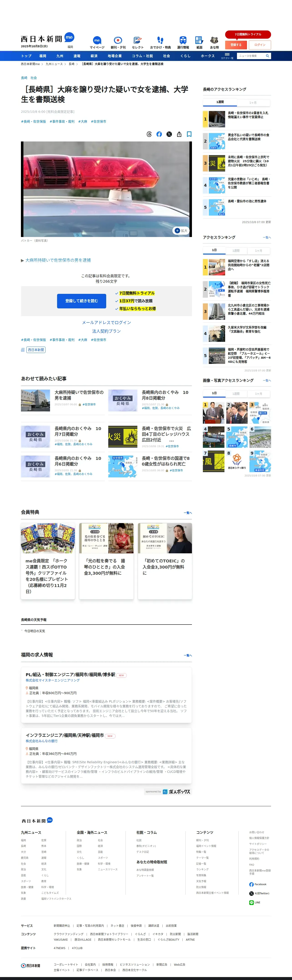Open 一覧へ beside 会員特典

[188, 513]
